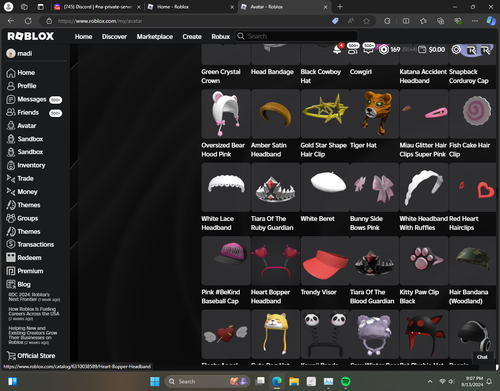Open the notifications bell
The width and height of the screenshot is (500, 391).
pyautogui.click(x=337, y=50)
